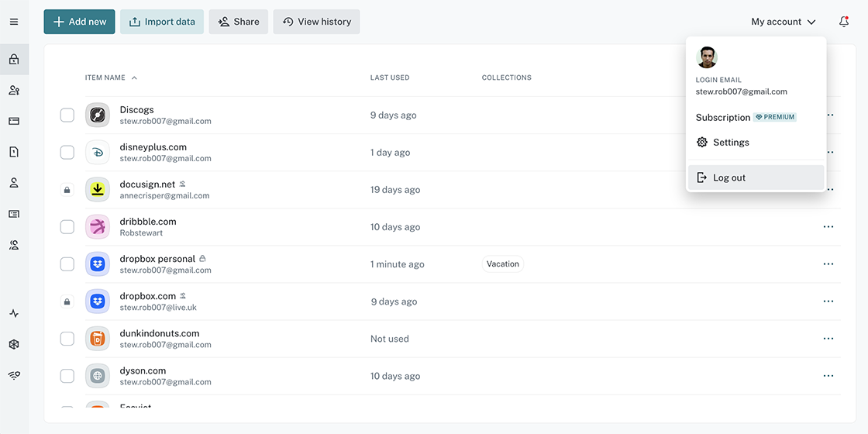Select Subscription in account menu
This screenshot has width=868, height=434.
(723, 117)
